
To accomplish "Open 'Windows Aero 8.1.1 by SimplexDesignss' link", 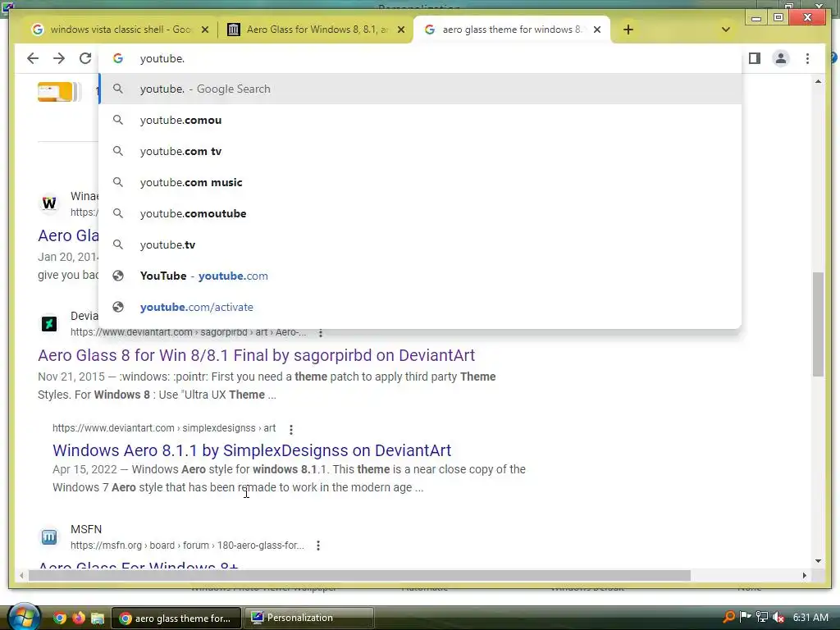I will pyautogui.click(x=252, y=450).
